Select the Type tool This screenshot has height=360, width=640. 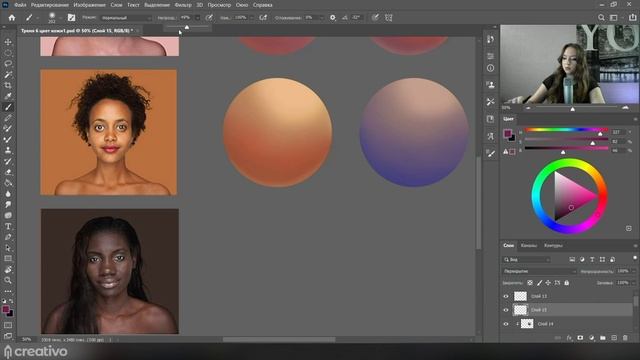(x=8, y=226)
